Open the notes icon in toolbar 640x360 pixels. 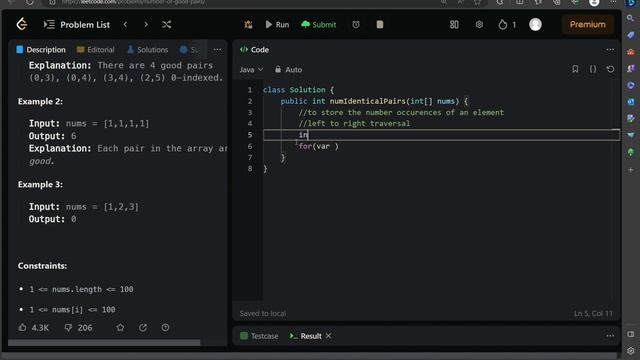(380, 24)
